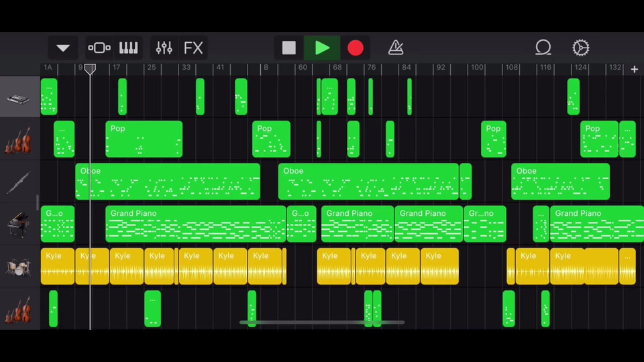Select the Grand Piano track header
This screenshot has height=362, width=644.
(19, 224)
